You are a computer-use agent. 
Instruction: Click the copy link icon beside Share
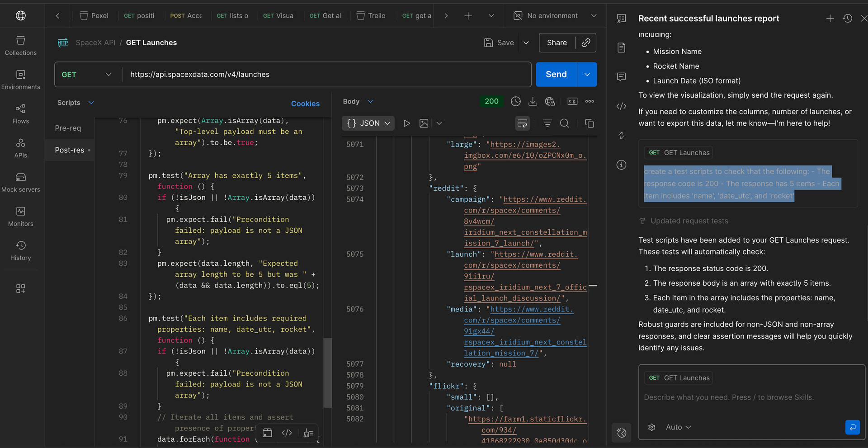pyautogui.click(x=586, y=42)
